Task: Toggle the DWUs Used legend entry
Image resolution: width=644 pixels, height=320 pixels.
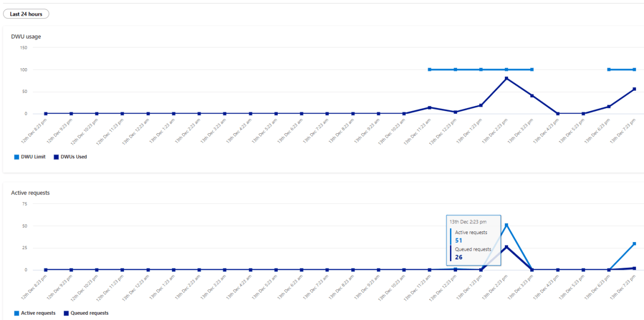Action: click(x=70, y=157)
